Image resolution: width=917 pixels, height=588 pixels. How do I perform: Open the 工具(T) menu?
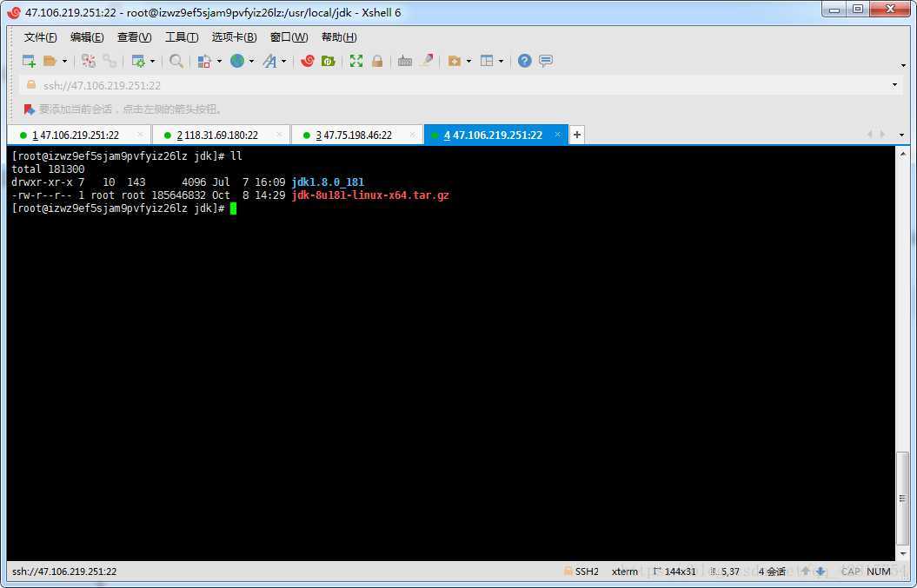click(x=181, y=37)
